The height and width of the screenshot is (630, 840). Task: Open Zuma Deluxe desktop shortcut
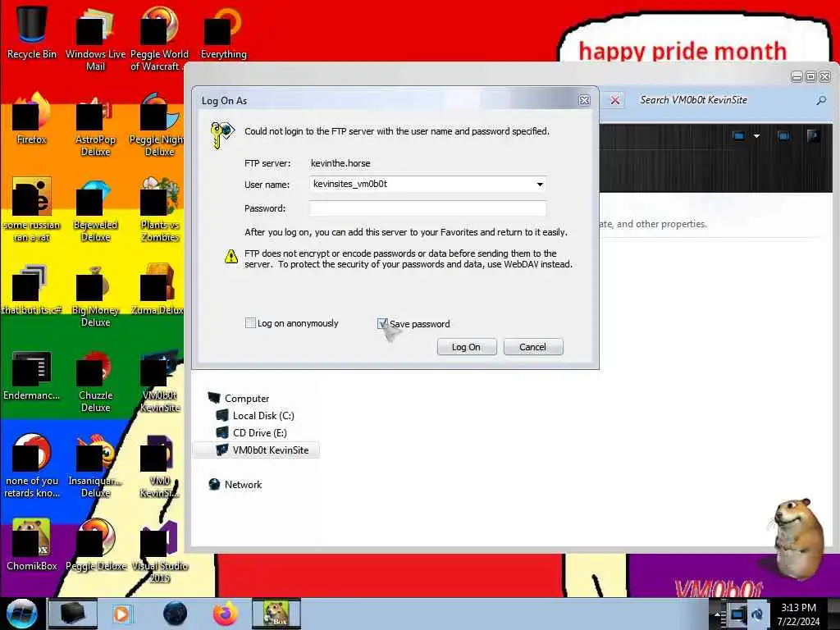pyautogui.click(x=159, y=288)
